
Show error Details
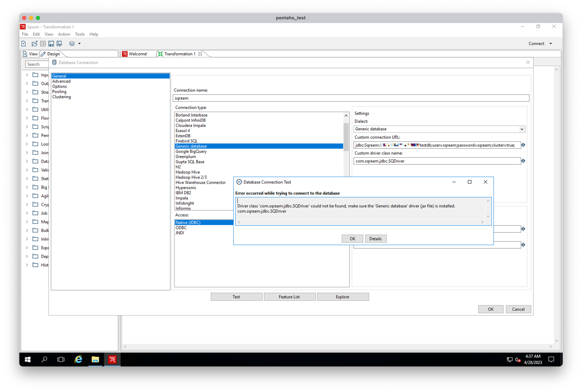[376, 239]
